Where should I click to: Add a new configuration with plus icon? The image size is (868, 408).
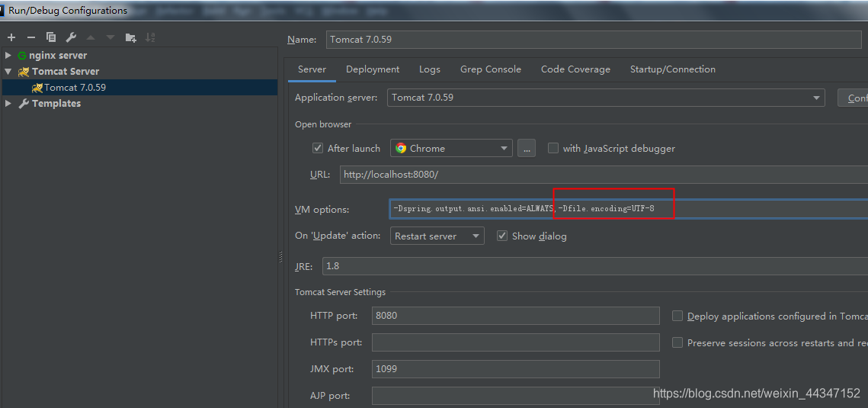(11, 37)
